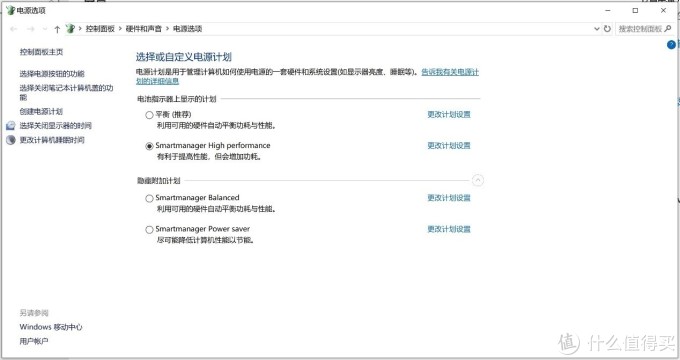Screen dimensions: 680x360
Task: Click the forward navigation arrow
Action: tap(30, 29)
